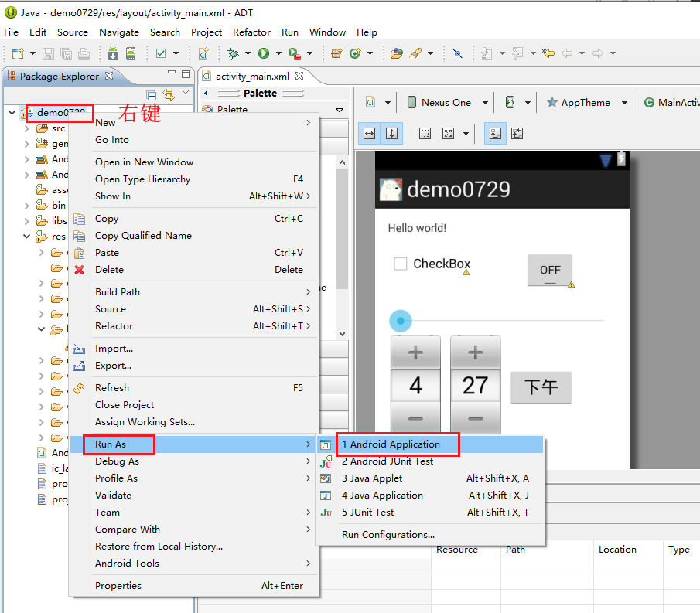
Task: Click the blue seek bar slider thumb
Action: [x=400, y=320]
